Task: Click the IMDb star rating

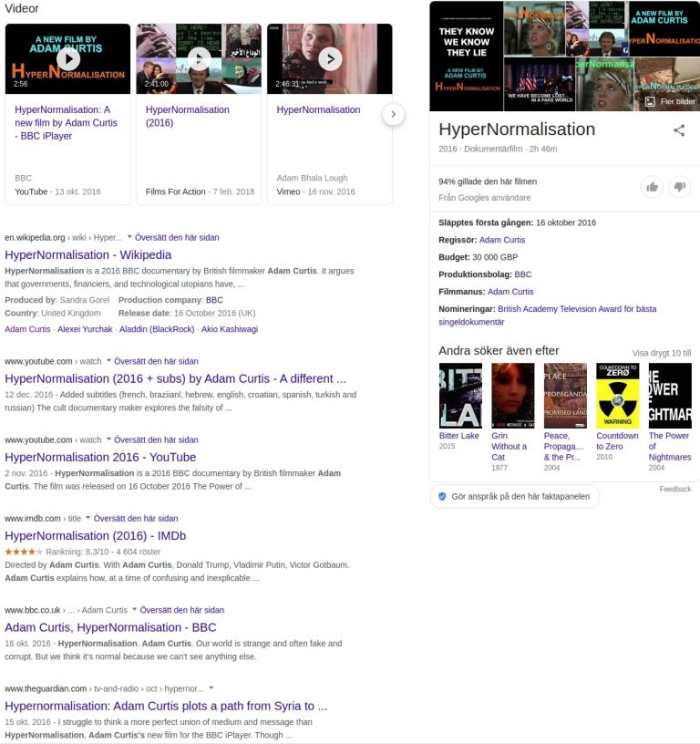Action: point(24,552)
